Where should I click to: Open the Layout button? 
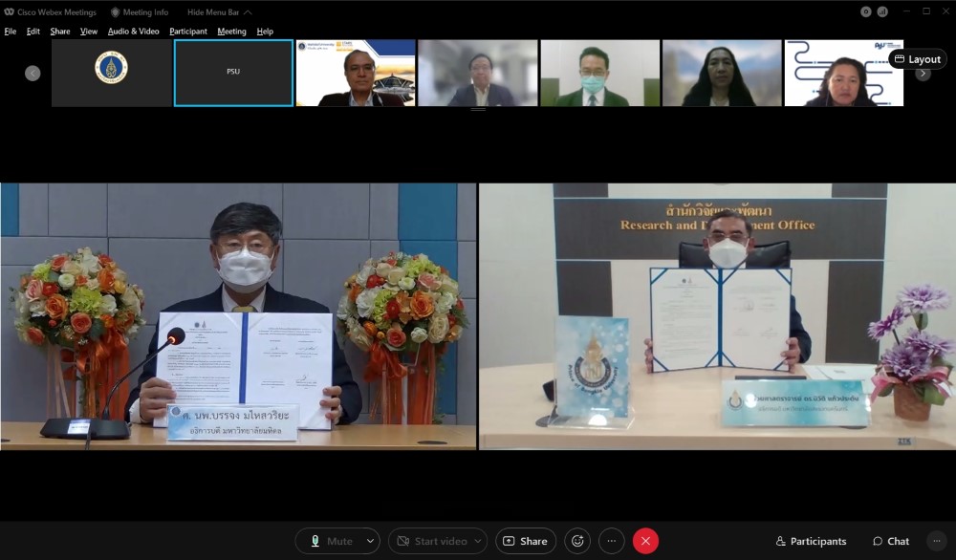point(917,59)
